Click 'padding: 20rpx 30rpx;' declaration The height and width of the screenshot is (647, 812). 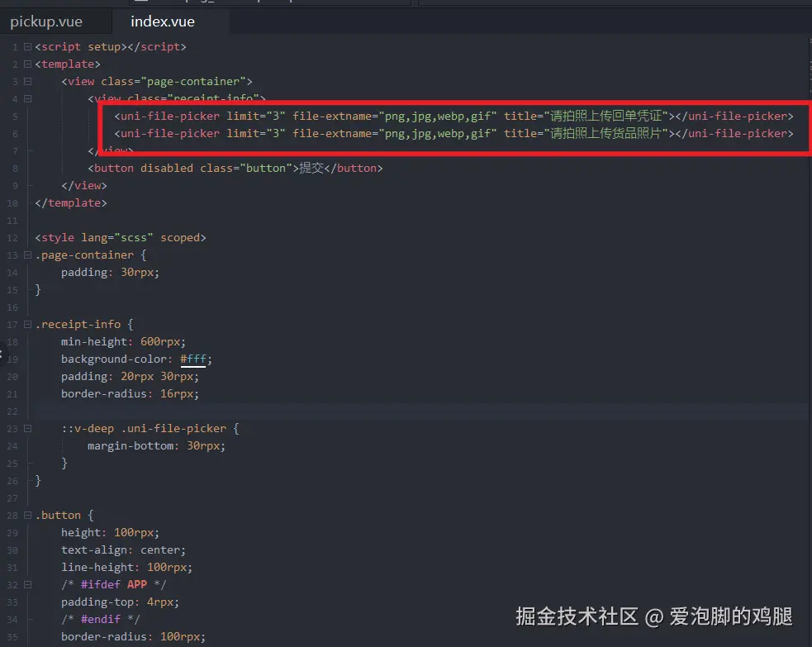click(x=130, y=377)
